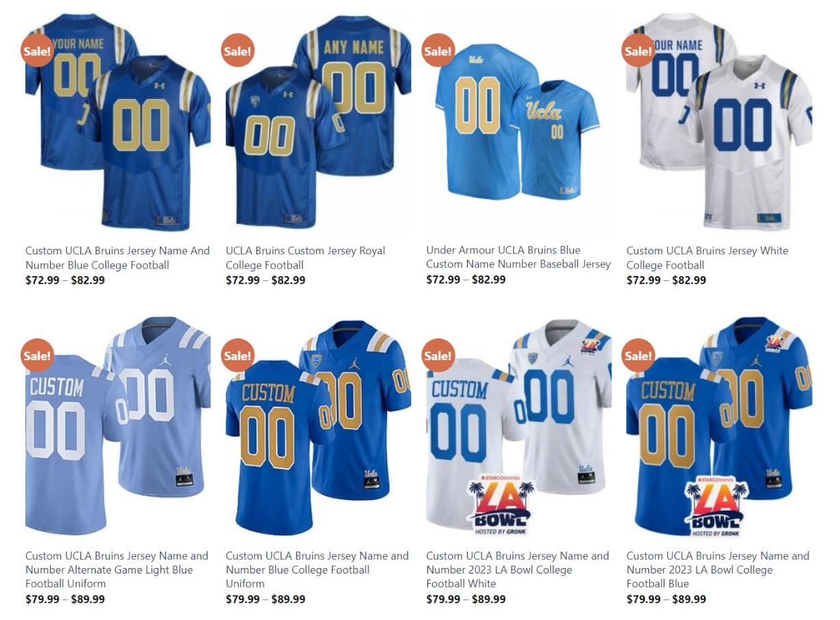
Task: Click Sale badge on LA Bowl White jersey
Action: point(438,355)
